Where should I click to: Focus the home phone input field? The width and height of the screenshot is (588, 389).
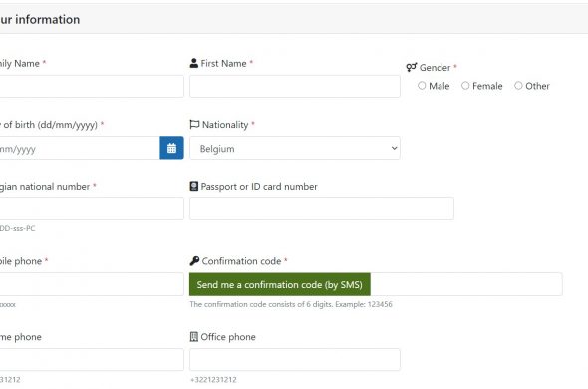[x=92, y=360]
